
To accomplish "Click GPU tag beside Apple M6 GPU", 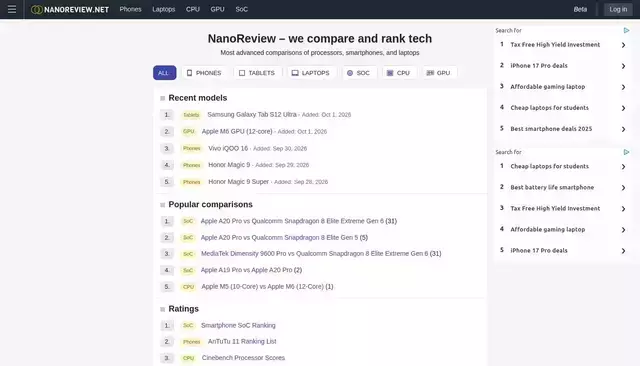I will point(188,131).
